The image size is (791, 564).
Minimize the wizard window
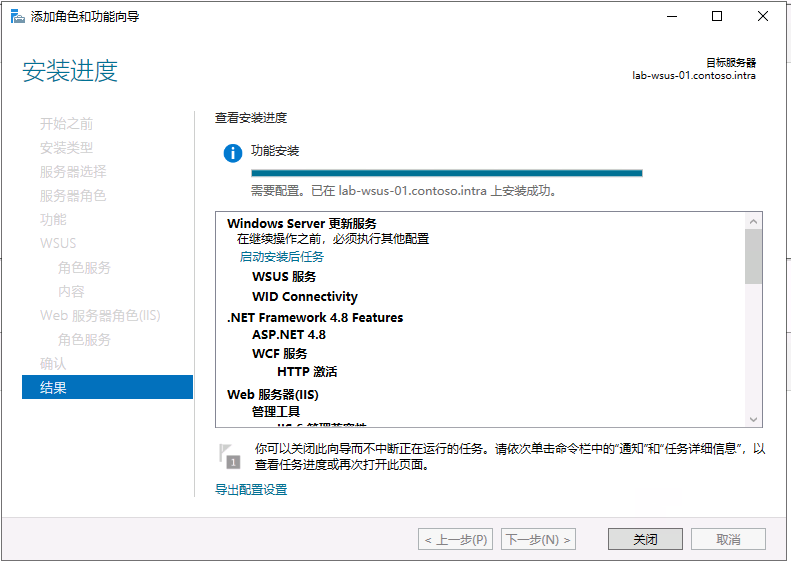[671, 16]
